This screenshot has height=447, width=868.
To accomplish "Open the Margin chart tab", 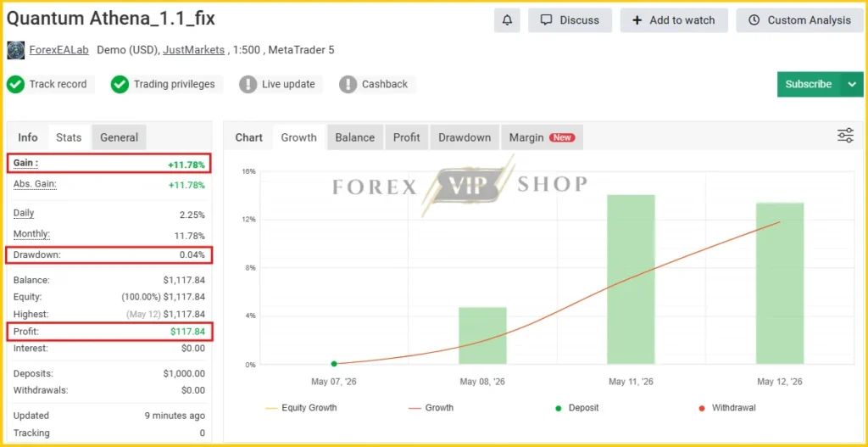I will pyautogui.click(x=542, y=137).
